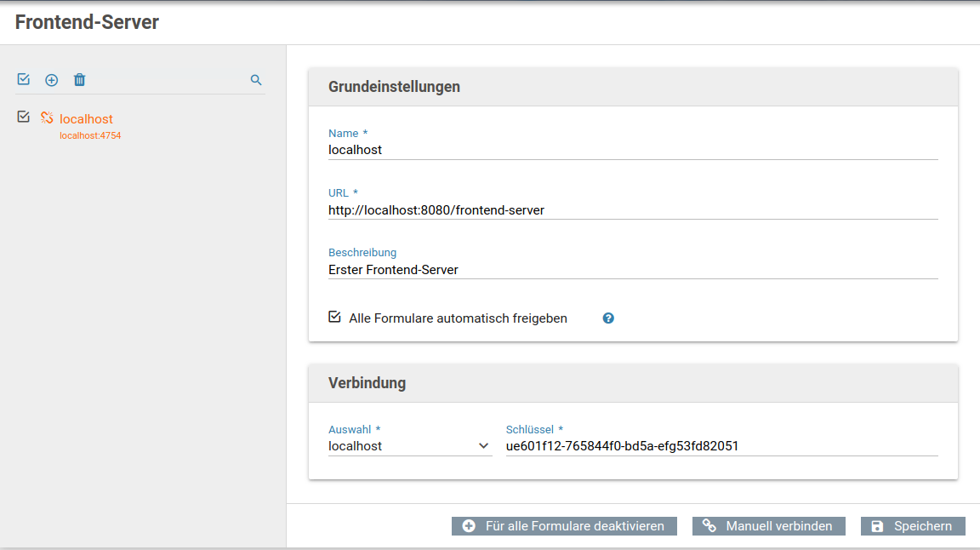Image resolution: width=980 pixels, height=550 pixels.
Task: Add a new frontend server via plus icon
Action: 51,80
